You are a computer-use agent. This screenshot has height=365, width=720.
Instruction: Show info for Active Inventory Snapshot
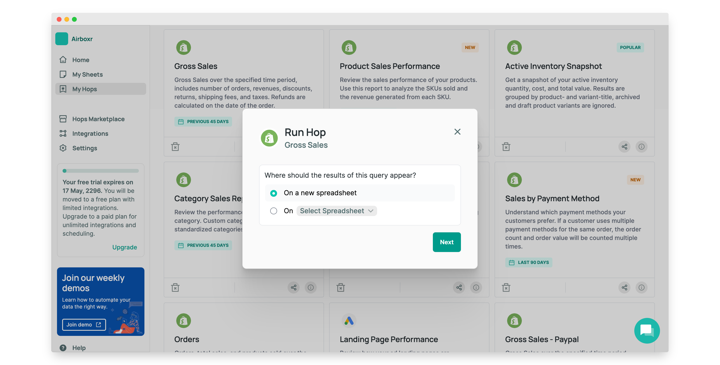pyautogui.click(x=641, y=147)
